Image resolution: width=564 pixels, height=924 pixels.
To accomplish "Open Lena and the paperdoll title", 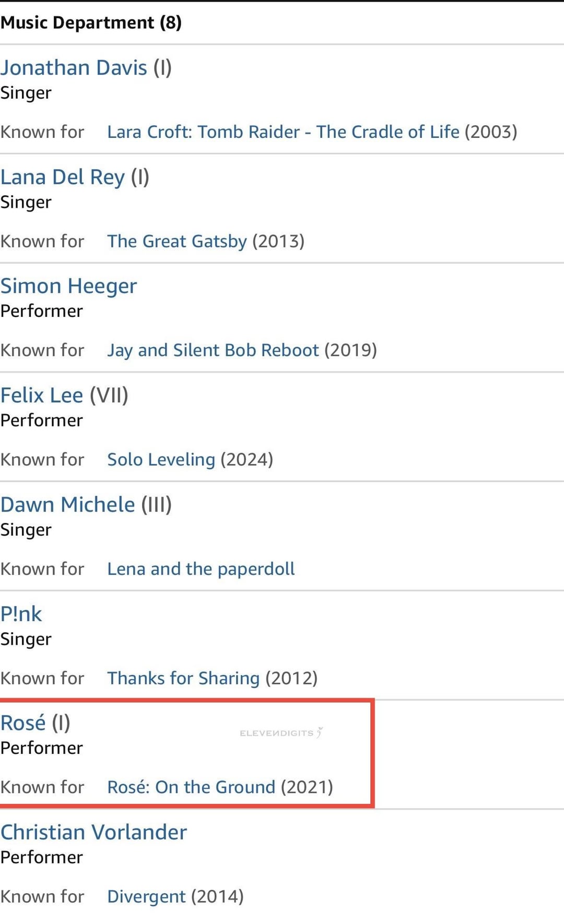I will point(201,568).
